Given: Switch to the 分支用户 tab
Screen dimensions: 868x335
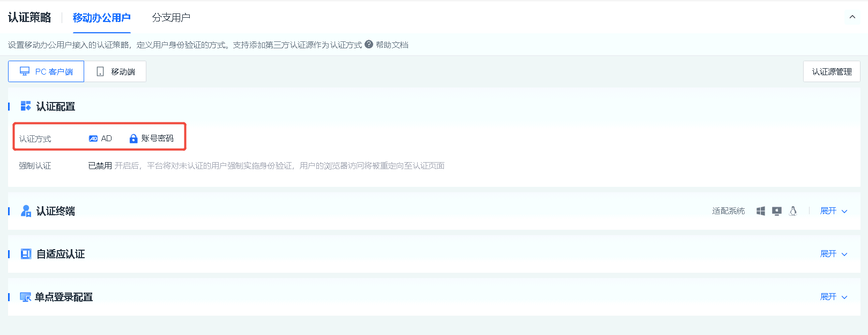Looking at the screenshot, I should [171, 18].
